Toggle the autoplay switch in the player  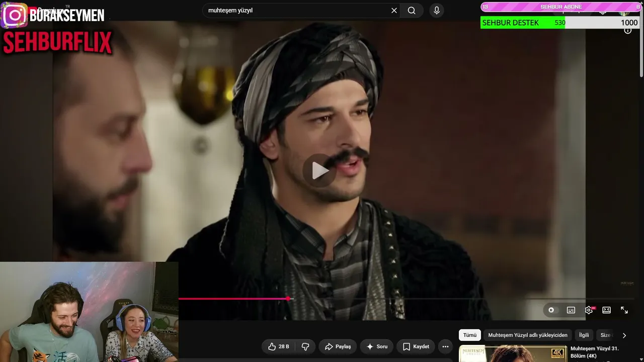pos(552,310)
